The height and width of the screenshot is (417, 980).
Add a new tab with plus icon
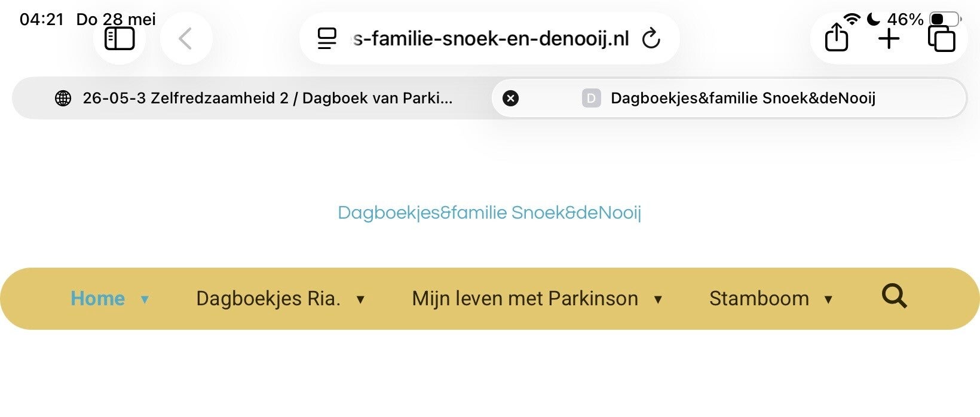coord(889,39)
